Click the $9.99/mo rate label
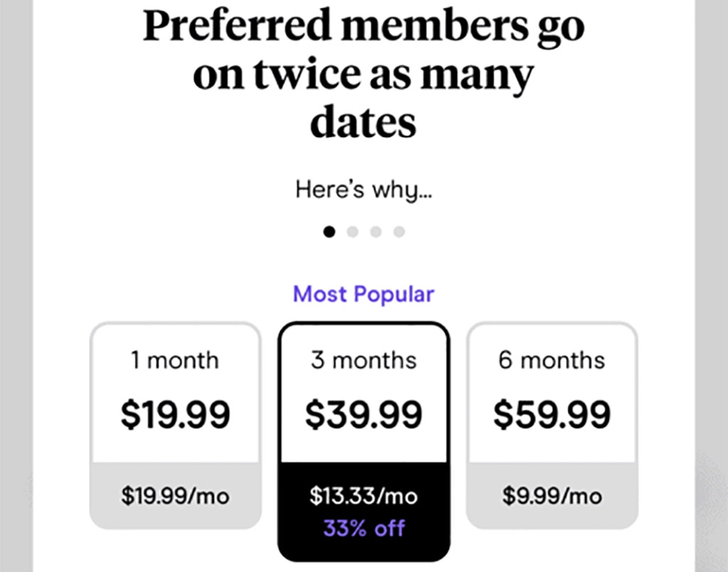The height and width of the screenshot is (572, 728). click(553, 496)
